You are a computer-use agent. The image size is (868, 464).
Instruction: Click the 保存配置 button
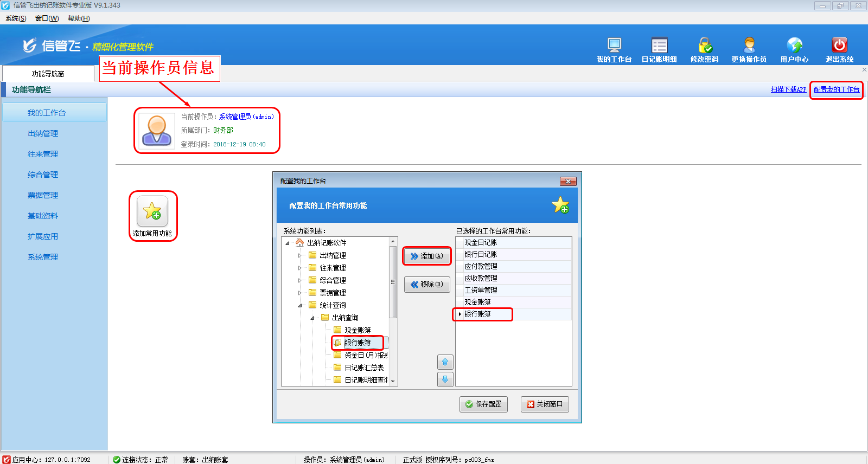(x=483, y=404)
